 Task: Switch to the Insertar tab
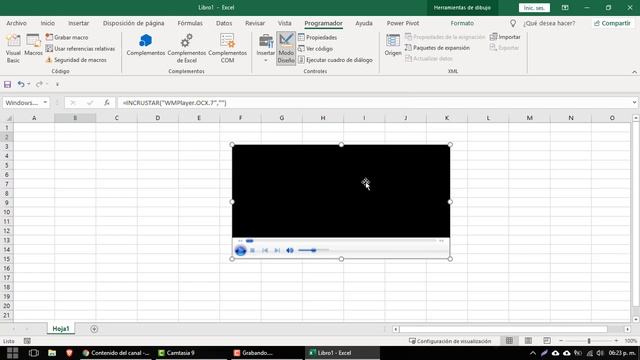pos(78,23)
